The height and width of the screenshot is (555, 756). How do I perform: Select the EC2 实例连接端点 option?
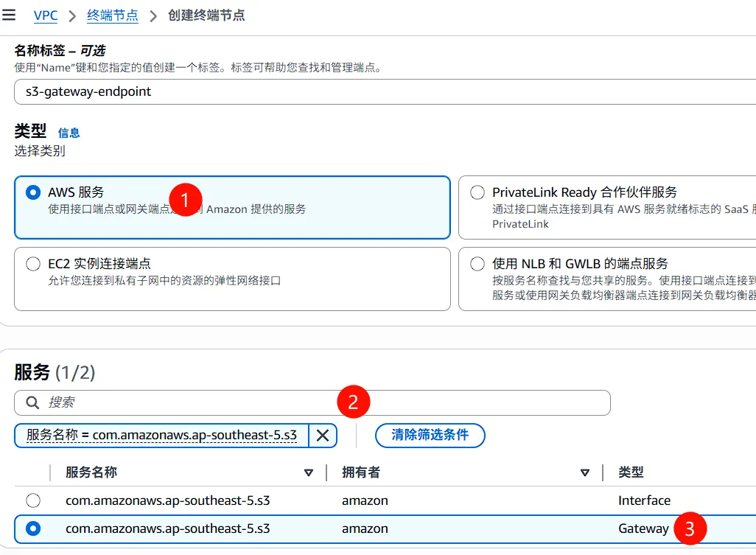[x=33, y=264]
